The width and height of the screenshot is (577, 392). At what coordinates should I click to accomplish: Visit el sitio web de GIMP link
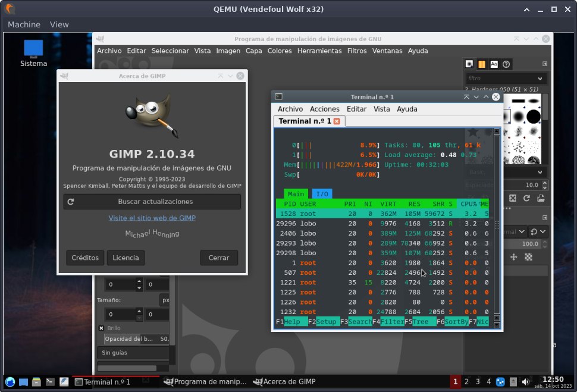pos(152,218)
